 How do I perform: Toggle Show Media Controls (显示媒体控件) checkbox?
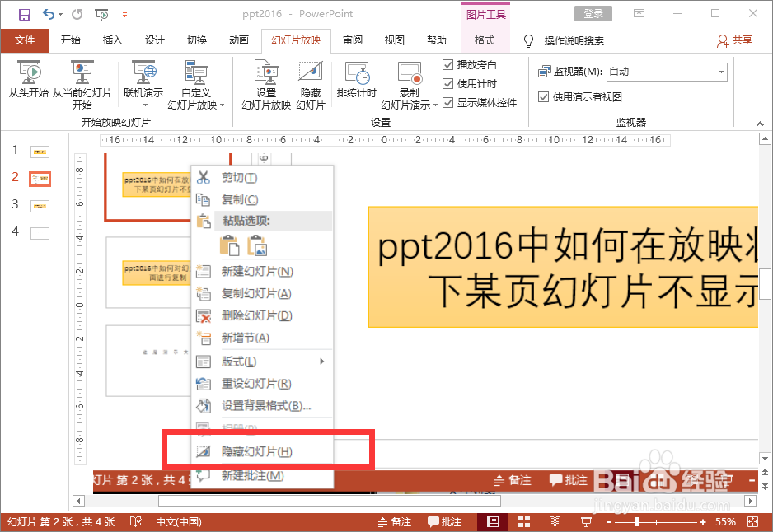coord(447,102)
